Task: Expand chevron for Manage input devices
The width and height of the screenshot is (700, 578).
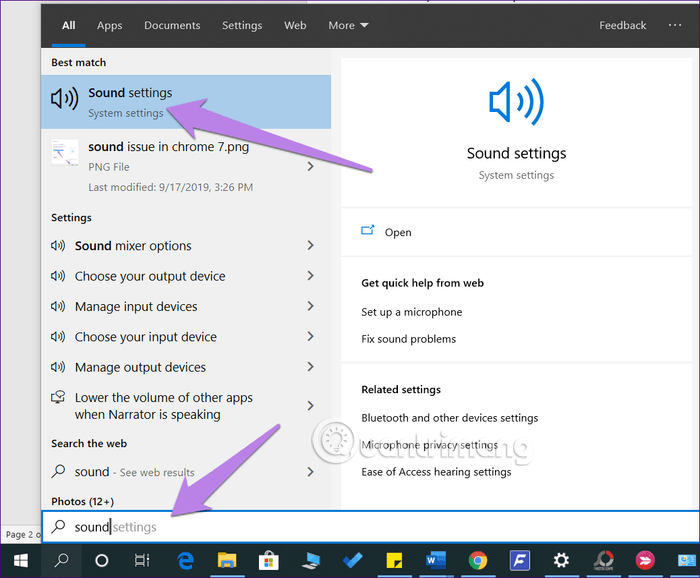Action: point(311,306)
